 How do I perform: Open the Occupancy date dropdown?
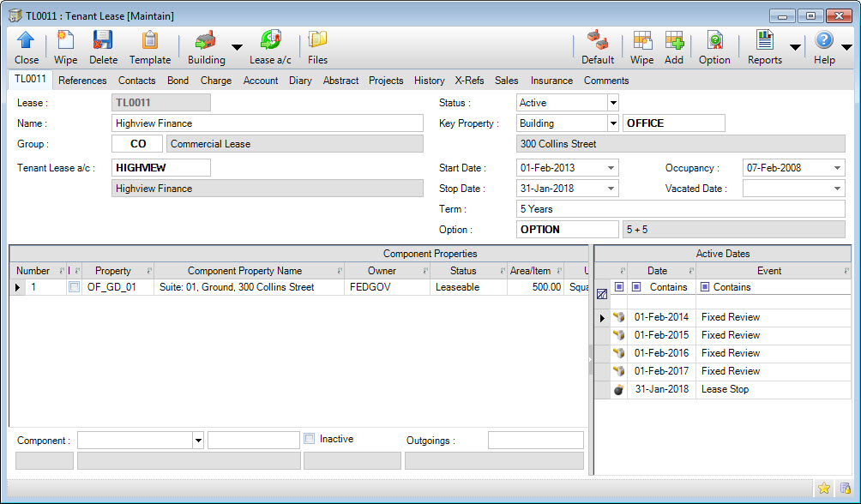(837, 168)
